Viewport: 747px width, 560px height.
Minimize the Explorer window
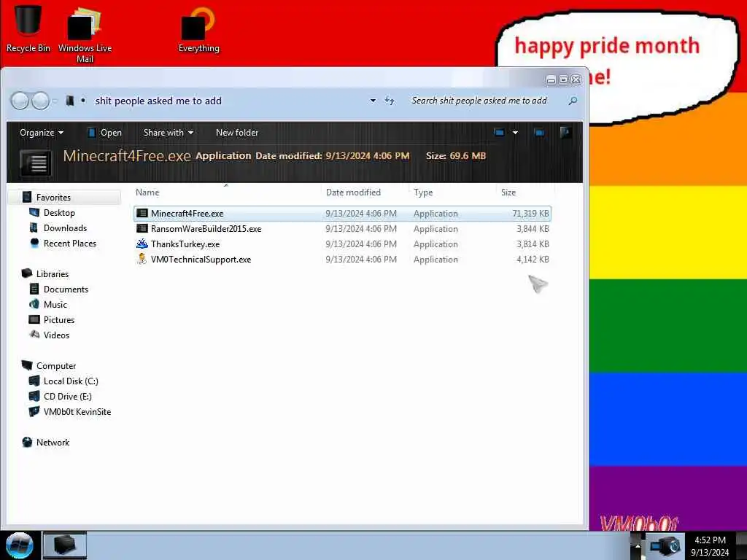(551, 79)
